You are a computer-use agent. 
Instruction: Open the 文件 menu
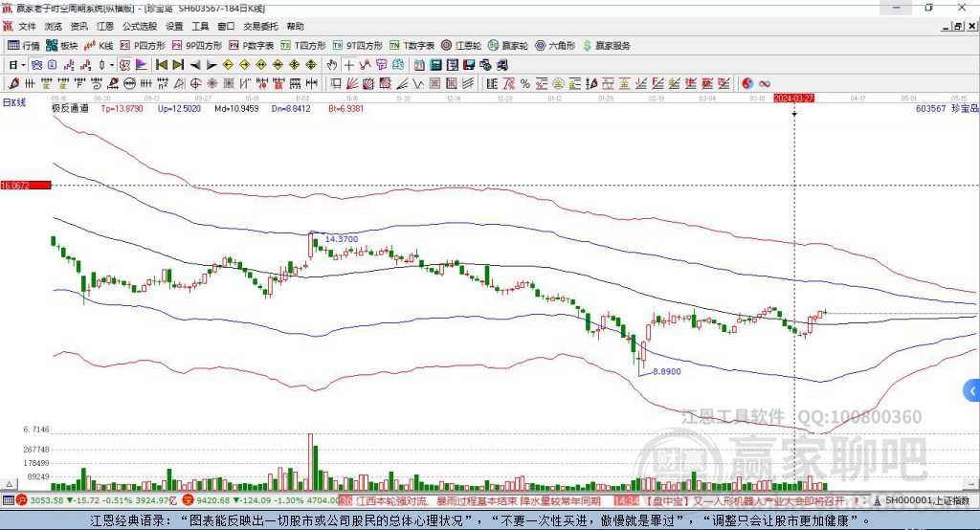point(28,26)
